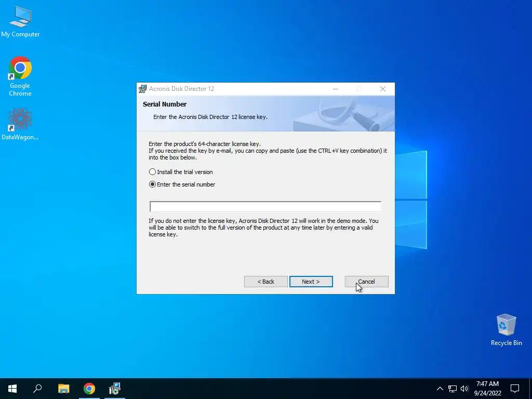Screen dimensions: 532x399
Task: Click the installer taskbar icon
Action: [115, 389]
